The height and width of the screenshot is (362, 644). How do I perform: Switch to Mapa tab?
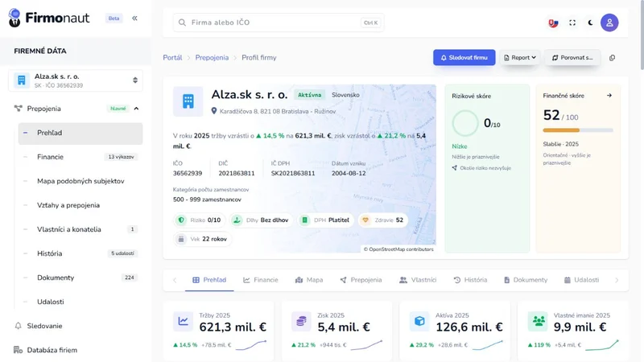coord(309,280)
